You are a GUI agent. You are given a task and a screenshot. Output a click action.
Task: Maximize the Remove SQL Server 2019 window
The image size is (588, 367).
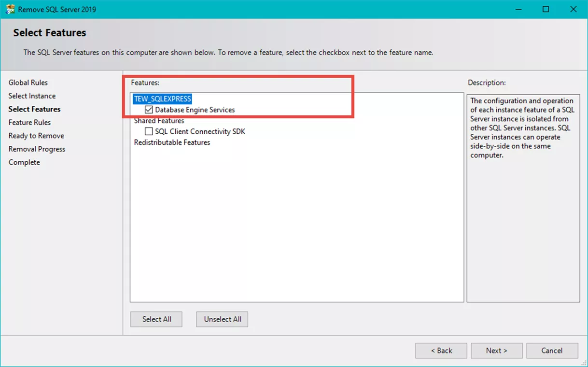(x=546, y=9)
